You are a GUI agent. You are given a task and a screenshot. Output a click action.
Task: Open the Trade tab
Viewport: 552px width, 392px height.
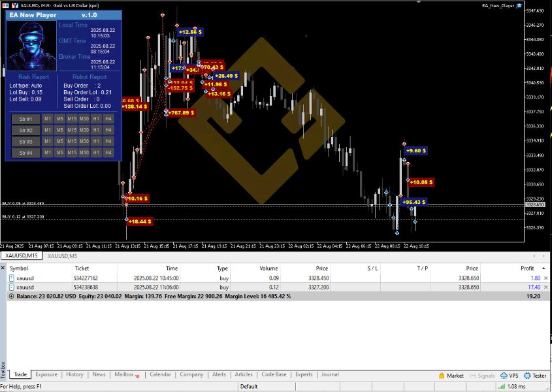pyautogui.click(x=20, y=374)
